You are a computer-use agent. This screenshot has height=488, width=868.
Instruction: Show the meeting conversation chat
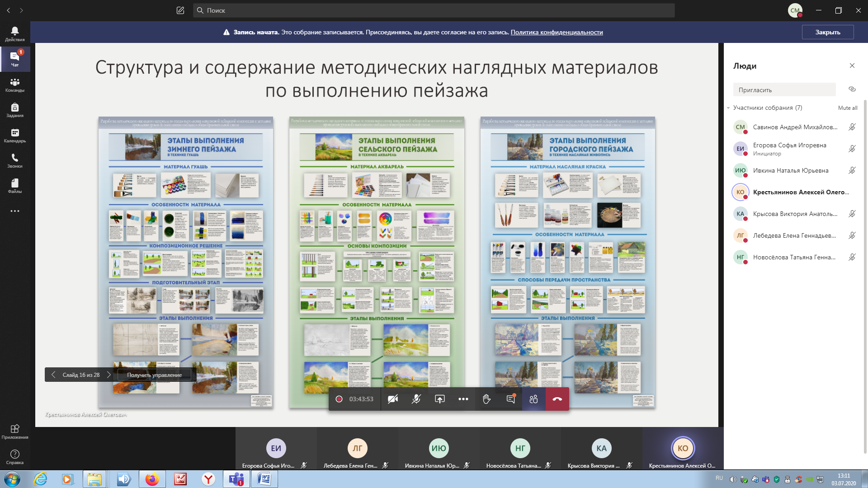click(x=510, y=399)
